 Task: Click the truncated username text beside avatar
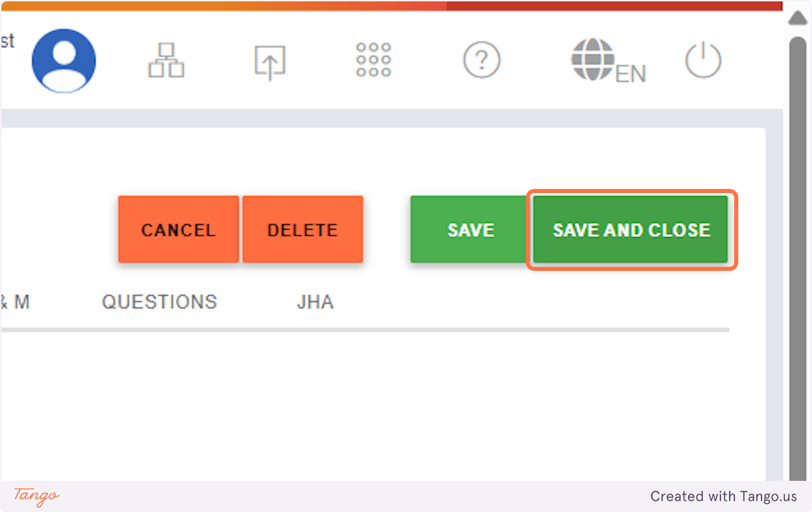click(7, 42)
